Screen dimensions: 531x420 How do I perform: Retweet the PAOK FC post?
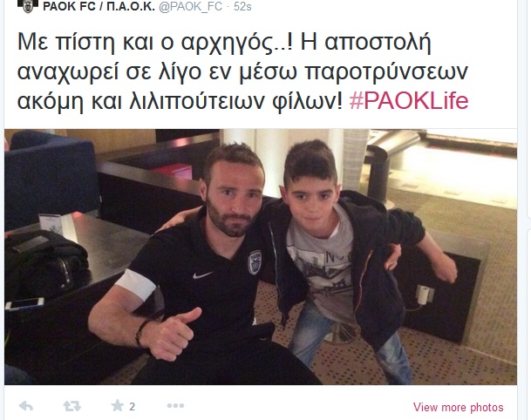coord(72,406)
